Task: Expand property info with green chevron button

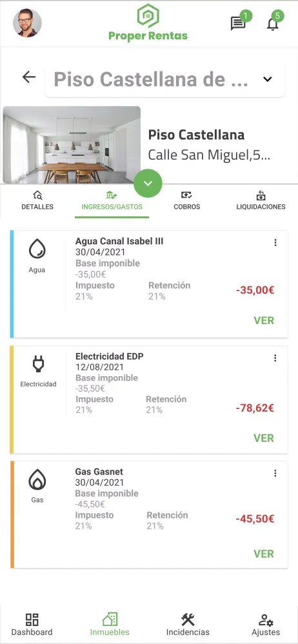Action: click(x=148, y=183)
